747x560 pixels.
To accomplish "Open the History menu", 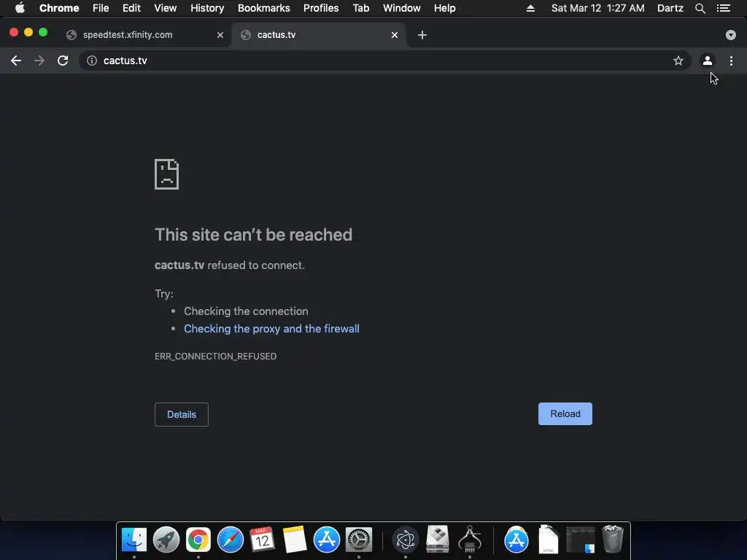I will (207, 8).
